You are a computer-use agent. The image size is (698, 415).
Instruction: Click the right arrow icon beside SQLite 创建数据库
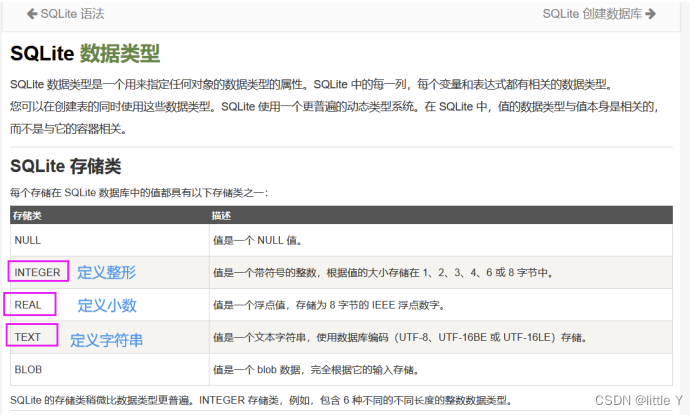tap(650, 14)
